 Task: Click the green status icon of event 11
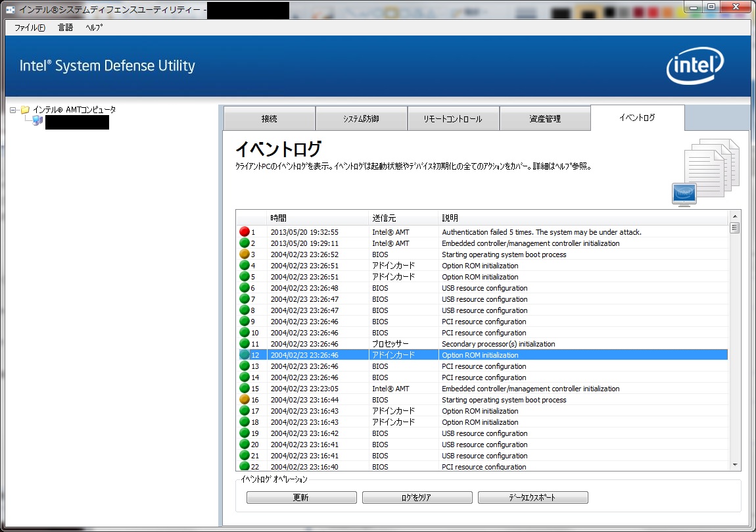(x=245, y=344)
